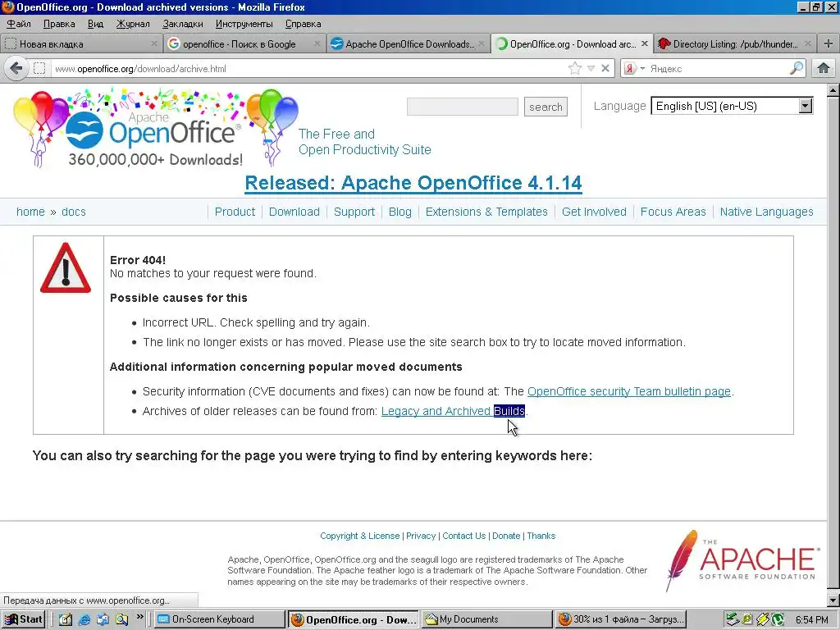Click the first Quick Launch notepad icon
The image size is (840, 630).
(66, 619)
